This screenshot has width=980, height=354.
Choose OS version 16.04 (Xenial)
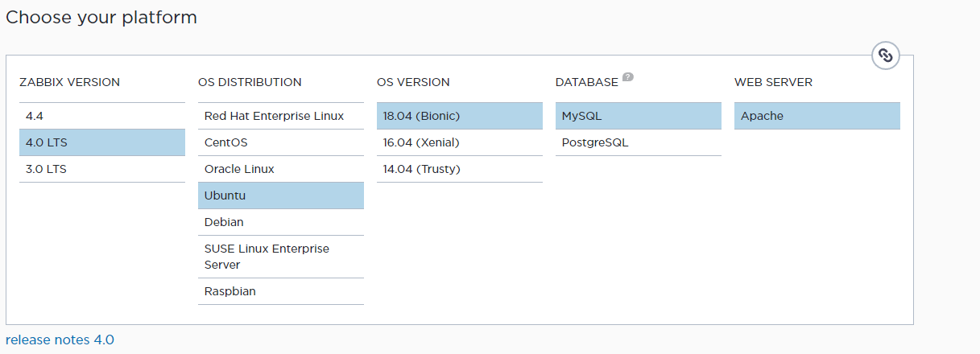pos(459,142)
